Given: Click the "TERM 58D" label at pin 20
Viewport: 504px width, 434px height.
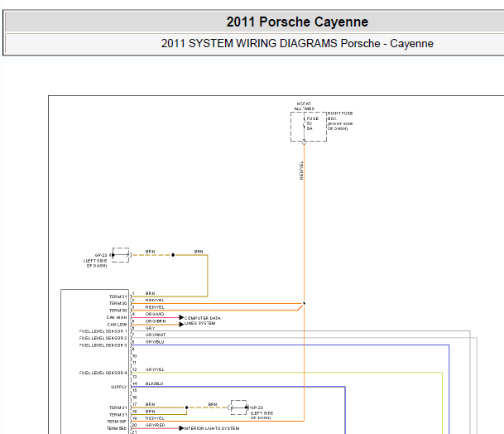Looking at the screenshot, I should (117, 428).
